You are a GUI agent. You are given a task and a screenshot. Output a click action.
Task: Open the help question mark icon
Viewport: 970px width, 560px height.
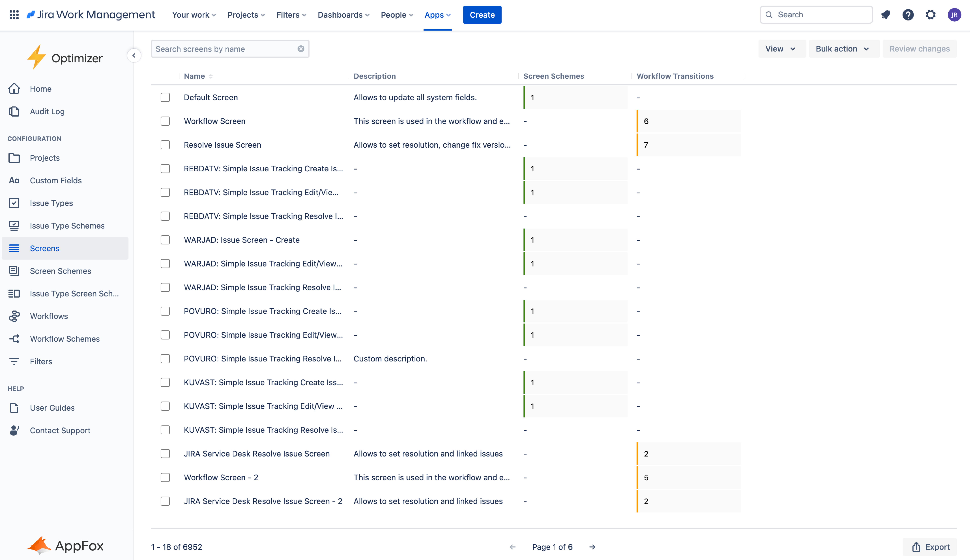point(908,15)
